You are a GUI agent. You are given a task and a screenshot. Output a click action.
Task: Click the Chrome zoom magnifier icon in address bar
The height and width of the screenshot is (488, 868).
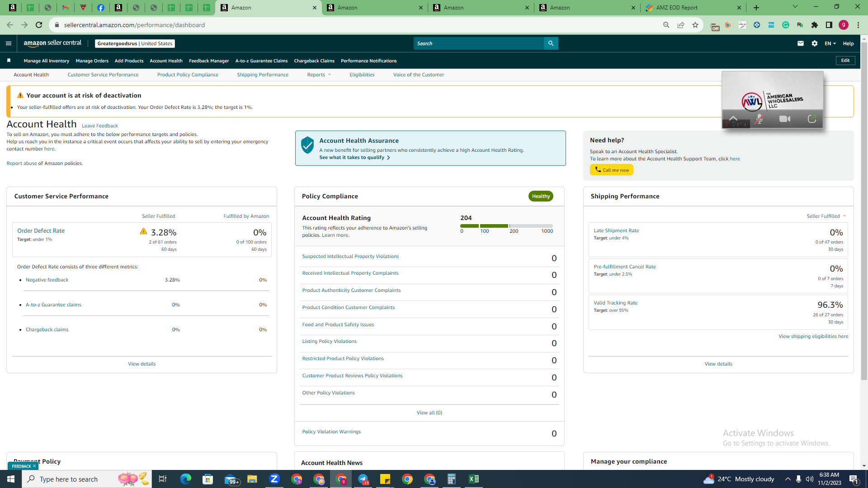click(666, 25)
